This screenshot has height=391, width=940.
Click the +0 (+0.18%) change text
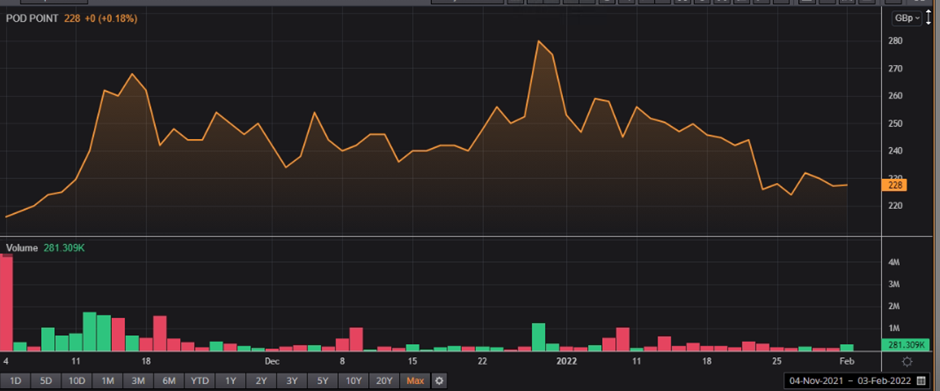[110, 19]
